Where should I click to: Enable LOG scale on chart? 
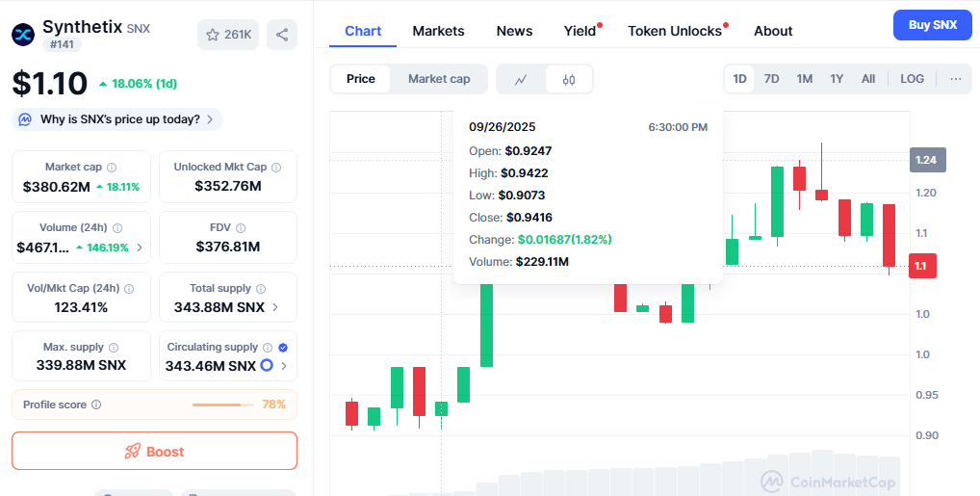point(912,79)
